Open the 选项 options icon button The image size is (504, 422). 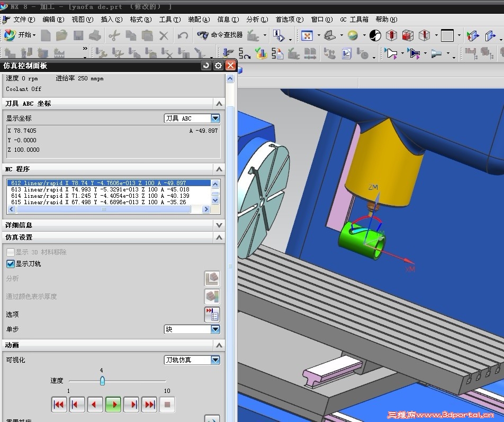click(212, 315)
